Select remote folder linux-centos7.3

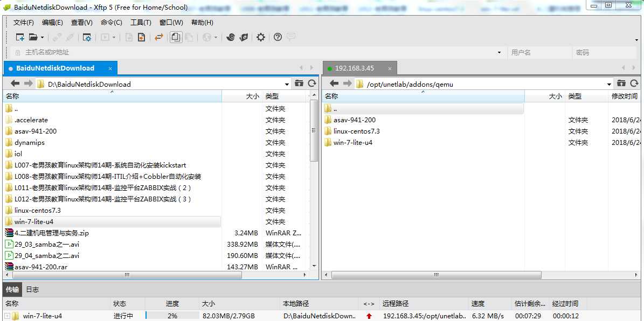point(357,131)
